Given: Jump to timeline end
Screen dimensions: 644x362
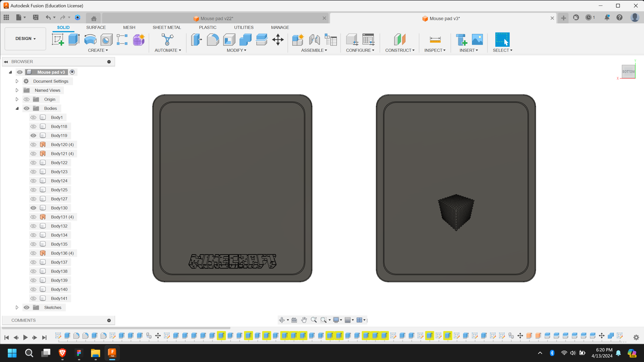Looking at the screenshot, I should [x=44, y=337].
